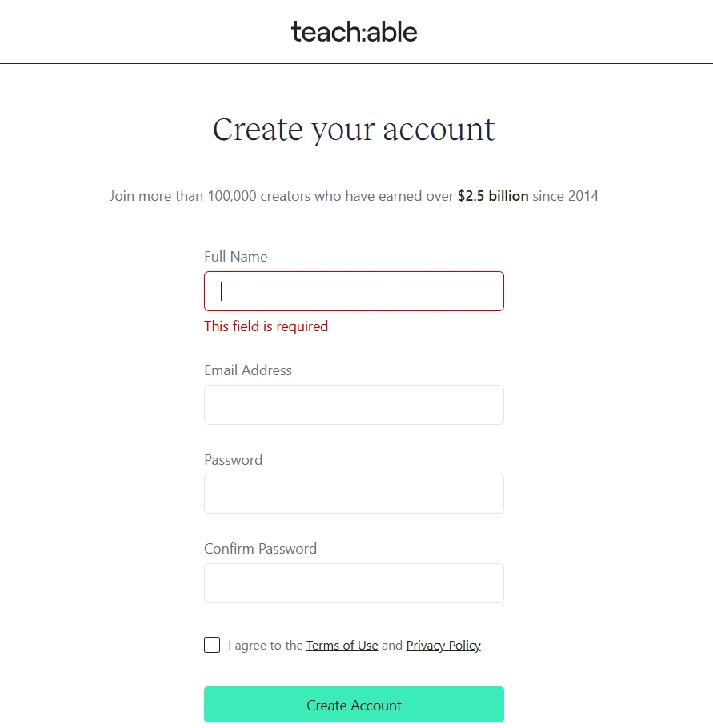Select the Confirm Password field
The image size is (713, 728).
354,582
